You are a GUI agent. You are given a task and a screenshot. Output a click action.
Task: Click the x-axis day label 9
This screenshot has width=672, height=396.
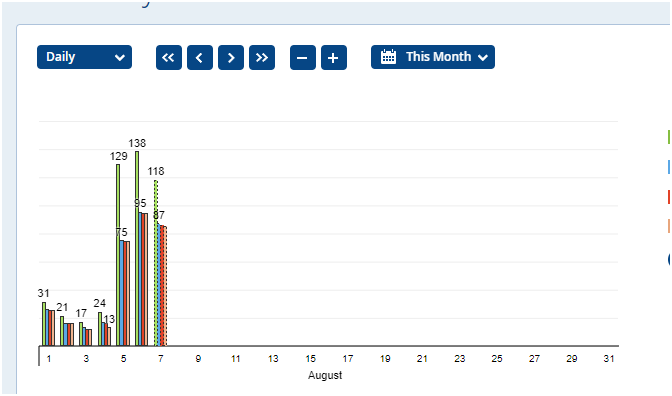(198, 359)
